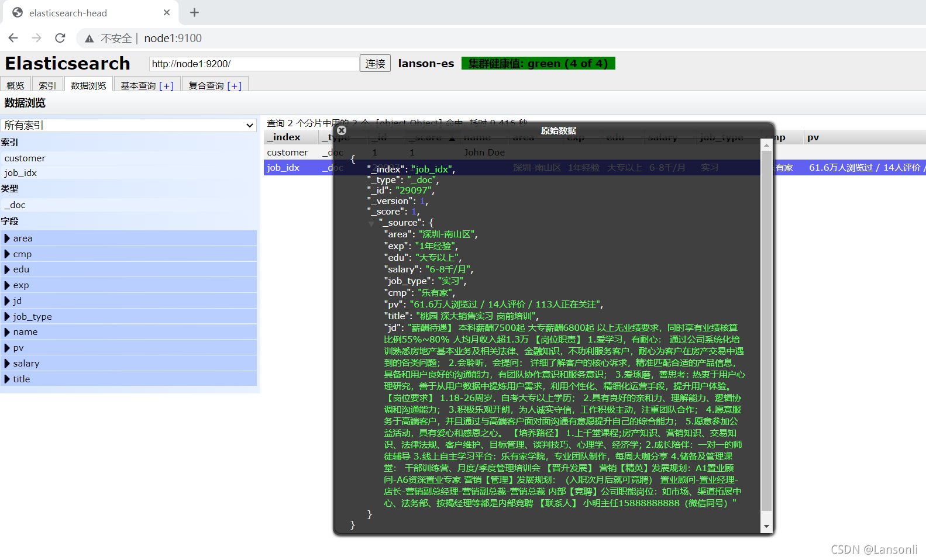Expand the area field filter
926x560 pixels.
(x=7, y=238)
